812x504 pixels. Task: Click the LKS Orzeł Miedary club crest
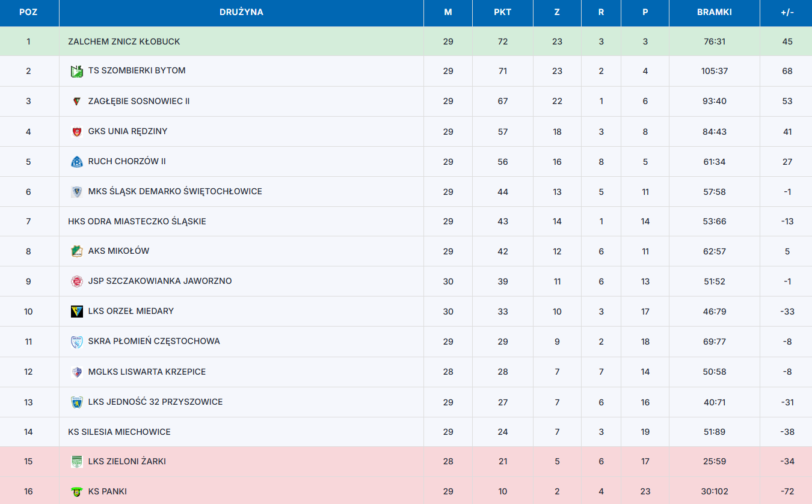(x=76, y=311)
